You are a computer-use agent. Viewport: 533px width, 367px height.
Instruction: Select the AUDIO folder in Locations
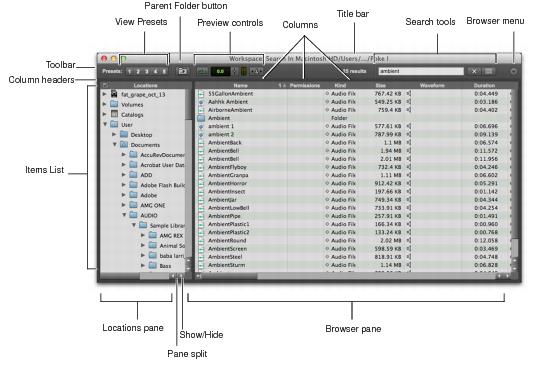149,215
